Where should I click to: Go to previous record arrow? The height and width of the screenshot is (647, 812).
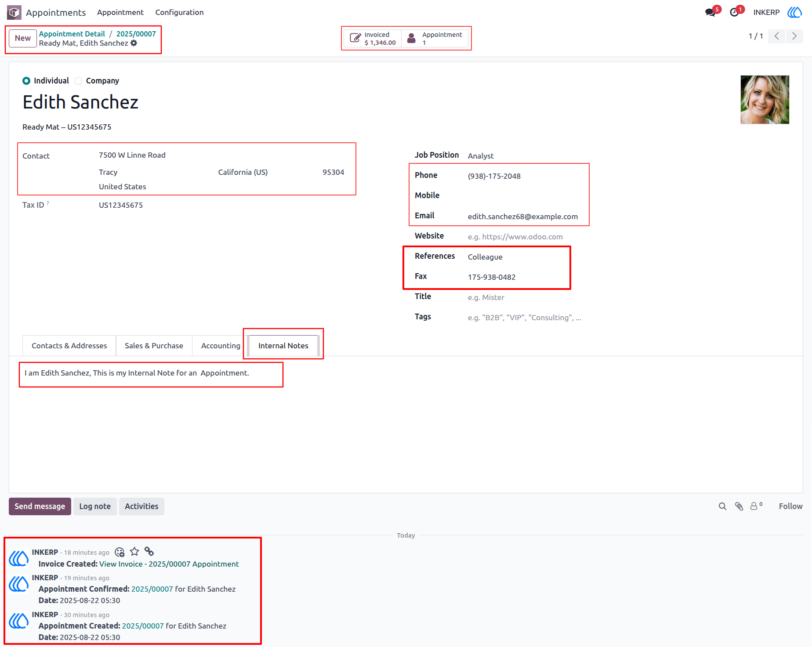[777, 36]
